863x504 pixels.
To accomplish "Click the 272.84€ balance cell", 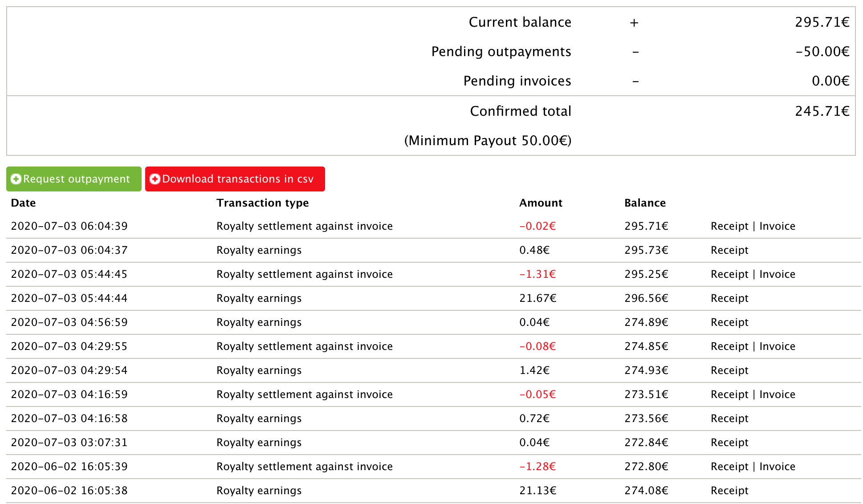I will click(646, 443).
